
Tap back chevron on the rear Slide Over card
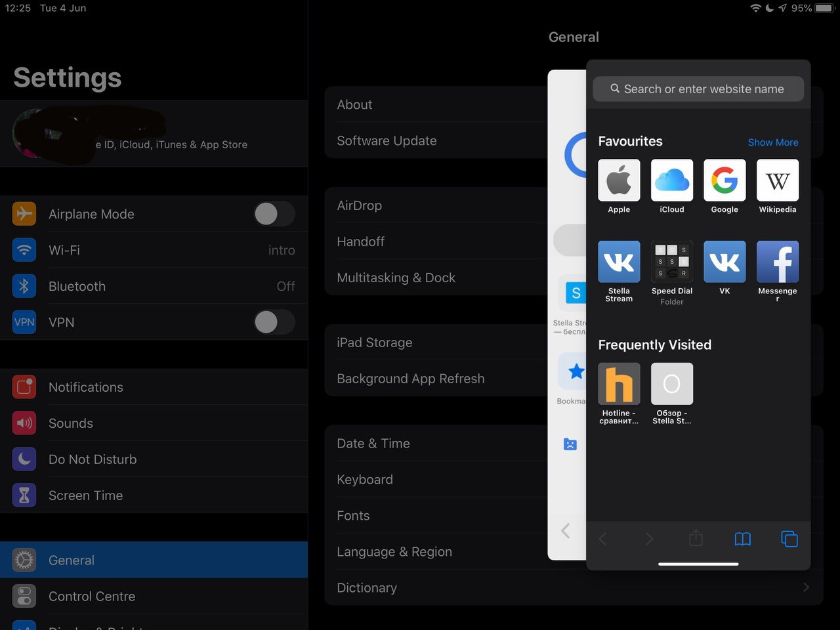tap(566, 531)
